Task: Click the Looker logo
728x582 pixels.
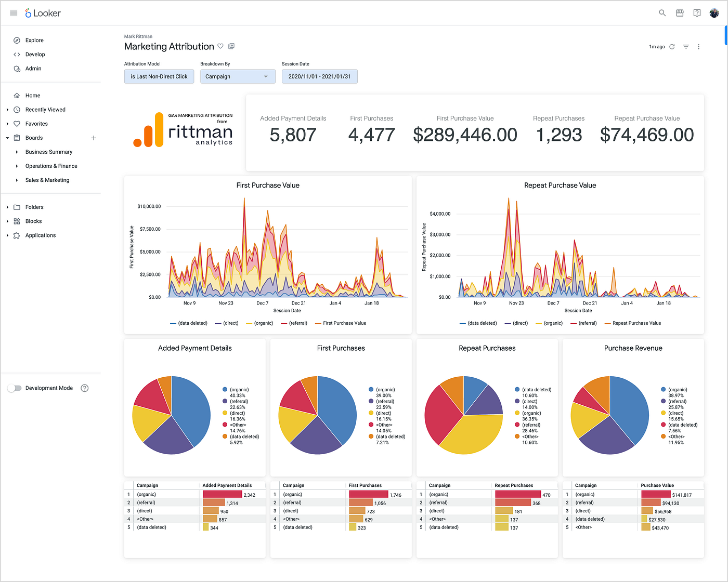Action: click(x=43, y=13)
